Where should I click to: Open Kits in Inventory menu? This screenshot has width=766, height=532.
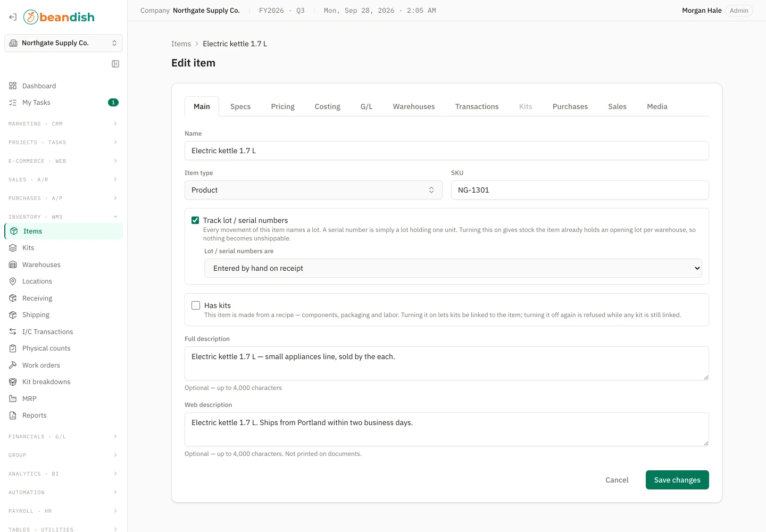63,247
